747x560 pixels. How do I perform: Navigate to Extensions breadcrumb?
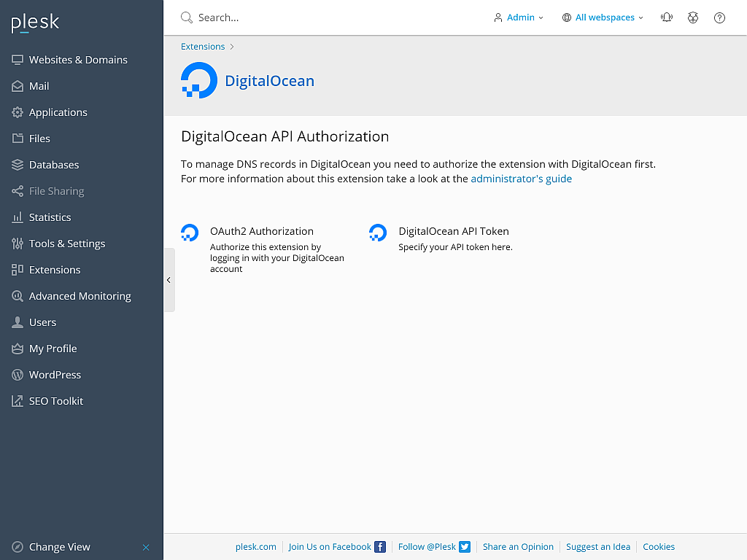click(203, 47)
